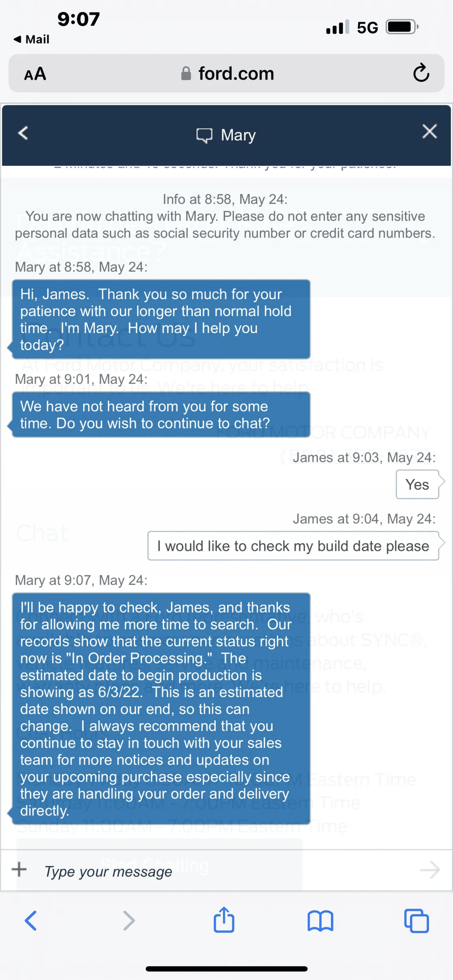The image size is (453, 980).
Task: Close the chat window with the X
Action: [429, 132]
